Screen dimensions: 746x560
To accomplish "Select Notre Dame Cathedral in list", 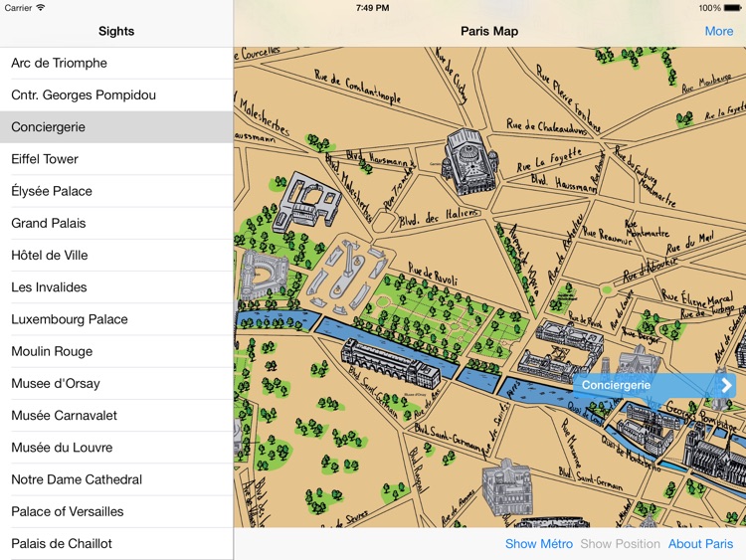I will 116,479.
